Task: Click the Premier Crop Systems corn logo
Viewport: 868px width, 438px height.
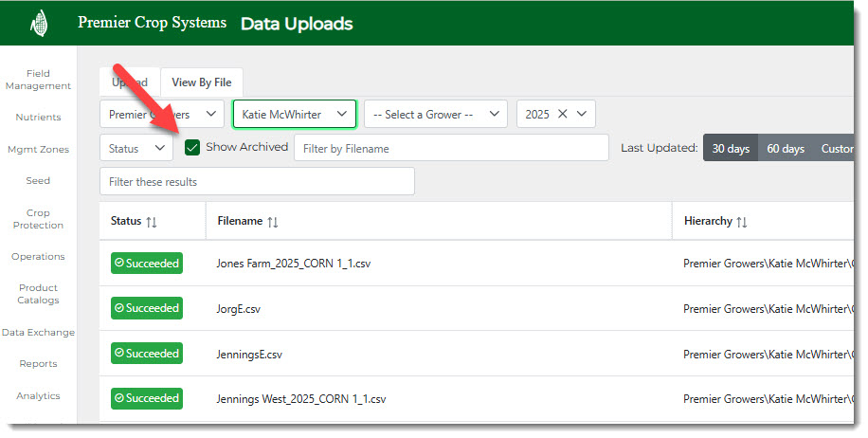Action: coord(39,24)
